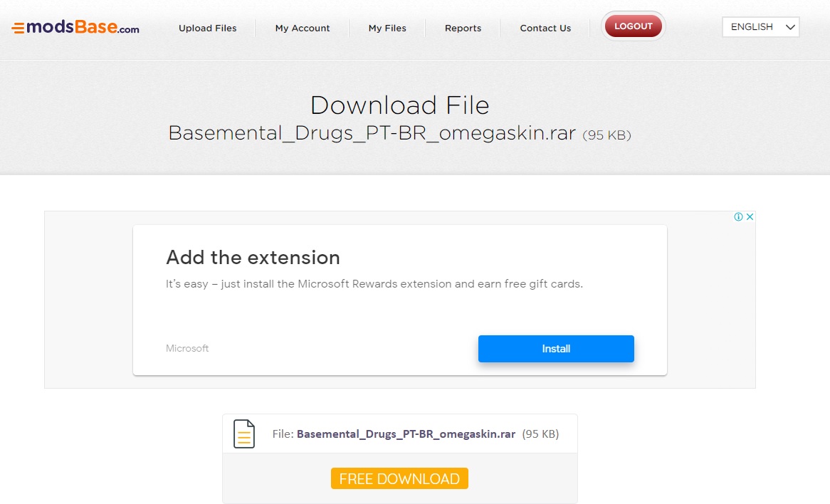Click the Microsoft Rewards ad description text
The width and height of the screenshot is (830, 504).
click(374, 284)
